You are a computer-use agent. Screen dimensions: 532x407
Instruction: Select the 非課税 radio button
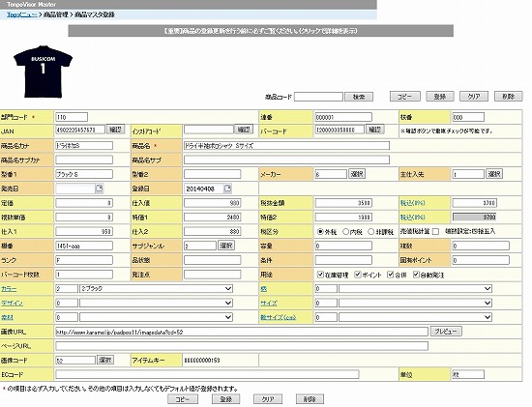[371, 232]
